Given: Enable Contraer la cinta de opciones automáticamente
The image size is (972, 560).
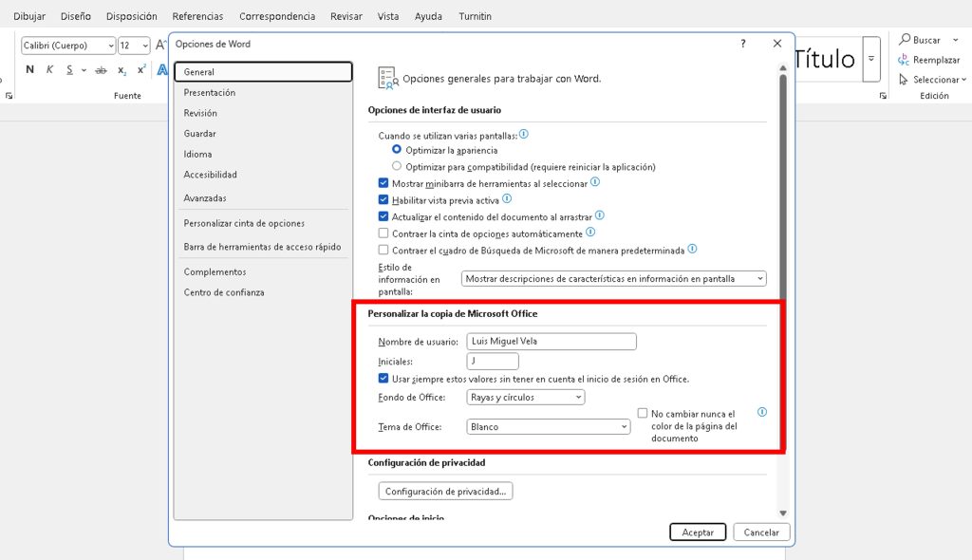Looking at the screenshot, I should coord(383,233).
